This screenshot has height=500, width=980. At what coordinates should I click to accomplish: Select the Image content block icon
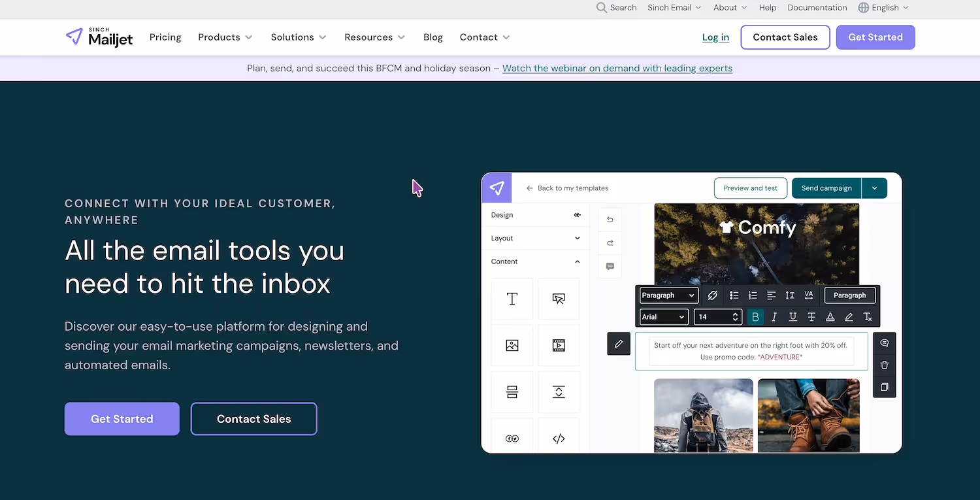512,345
